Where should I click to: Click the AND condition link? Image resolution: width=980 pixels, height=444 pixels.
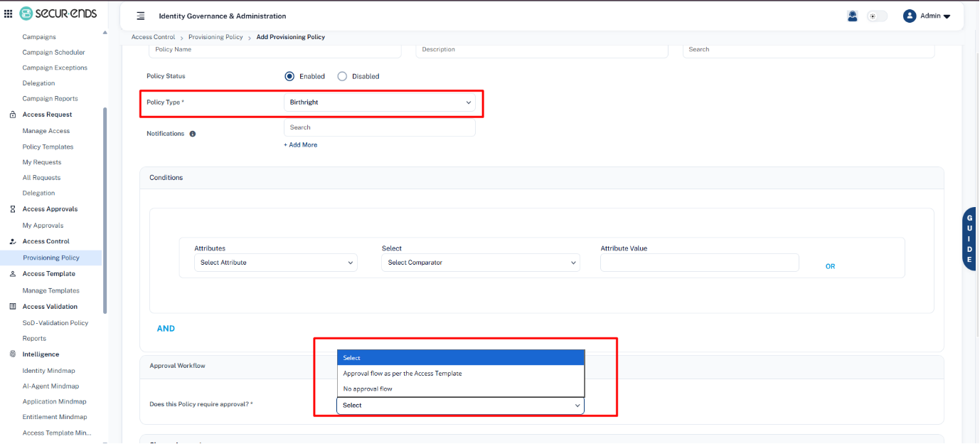[166, 329]
